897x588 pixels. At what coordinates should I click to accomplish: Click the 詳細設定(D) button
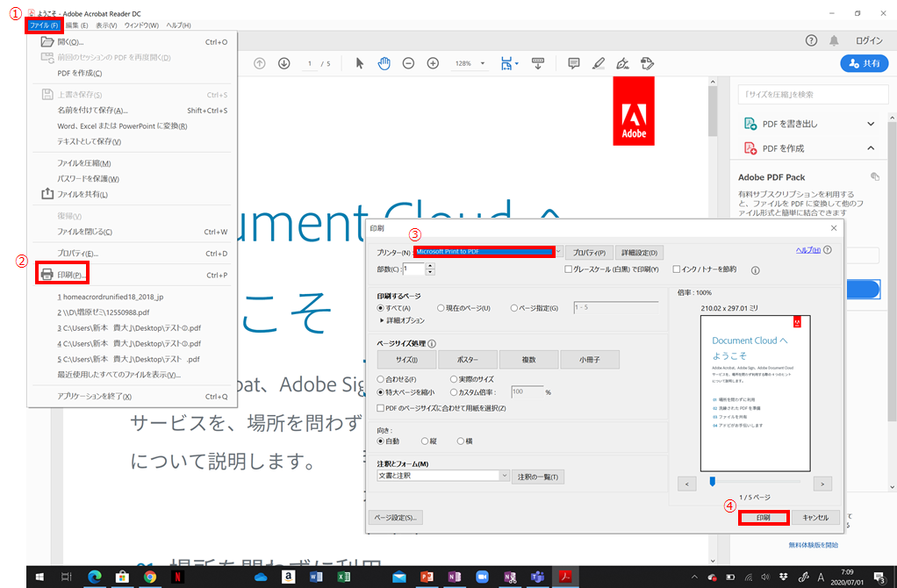click(639, 252)
